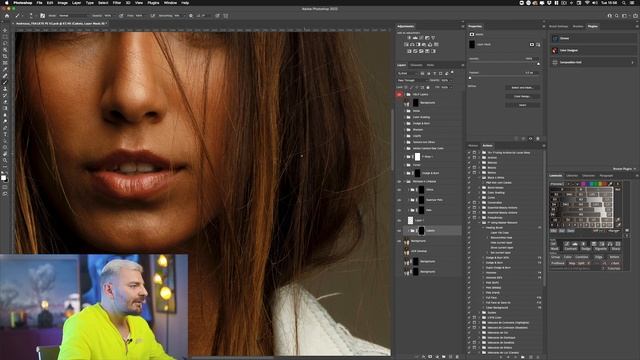Expand the Curves action set
This screenshot has height=360, width=640.
click(x=479, y=198)
